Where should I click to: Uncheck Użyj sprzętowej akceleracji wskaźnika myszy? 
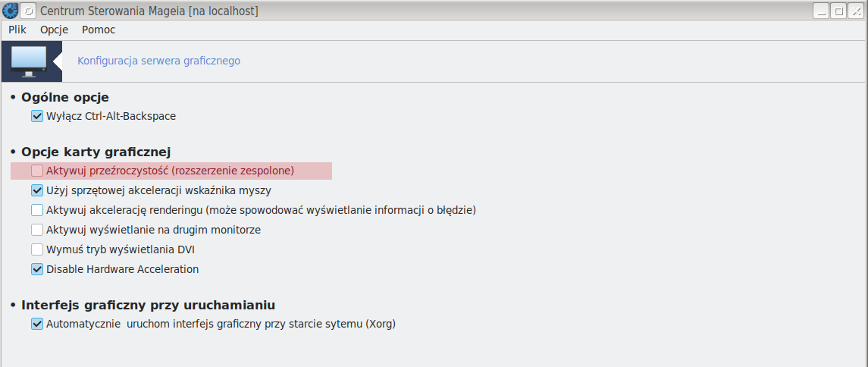37,190
